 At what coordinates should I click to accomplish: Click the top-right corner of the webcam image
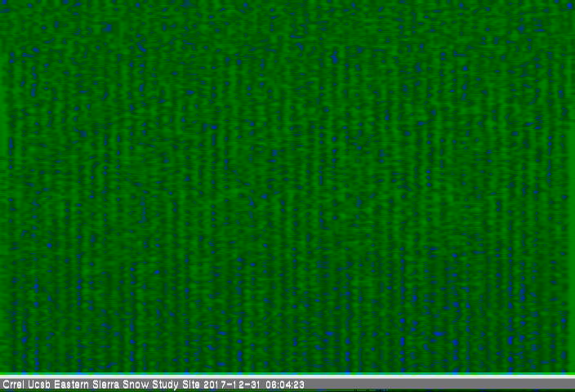coord(572,2)
